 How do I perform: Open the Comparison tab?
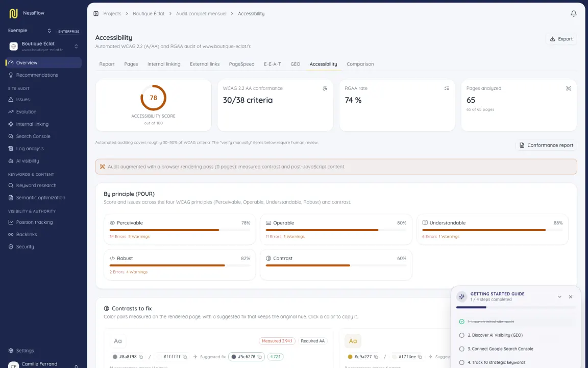click(x=360, y=64)
